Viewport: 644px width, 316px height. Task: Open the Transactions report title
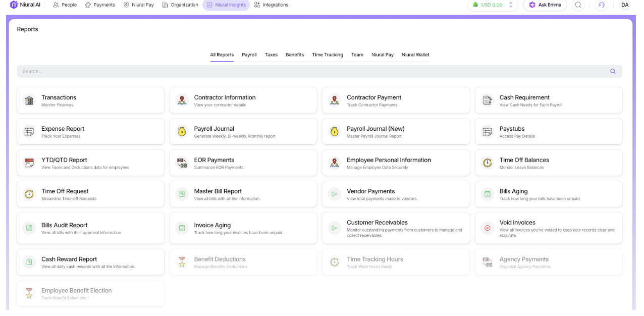[x=59, y=97]
